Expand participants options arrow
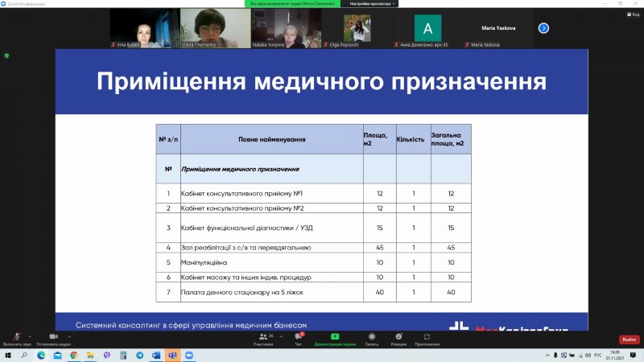Image resolution: width=644 pixels, height=362 pixels. (281, 336)
